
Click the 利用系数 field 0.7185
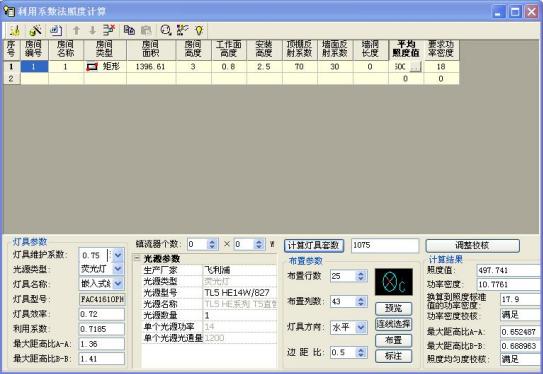coord(102,329)
